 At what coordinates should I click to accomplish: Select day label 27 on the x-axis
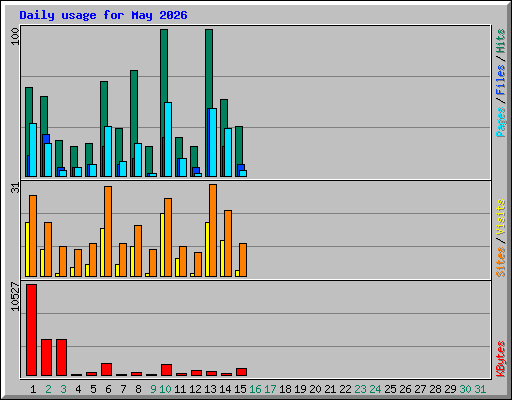420,389
